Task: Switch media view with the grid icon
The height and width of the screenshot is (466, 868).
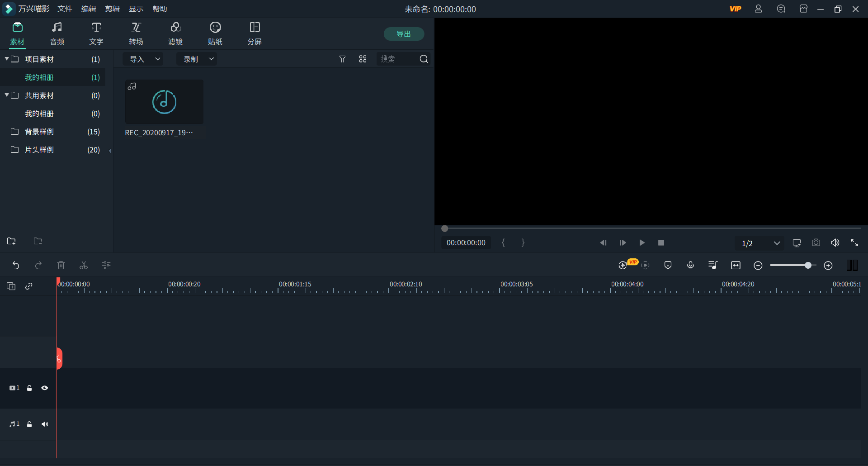Action: click(363, 59)
